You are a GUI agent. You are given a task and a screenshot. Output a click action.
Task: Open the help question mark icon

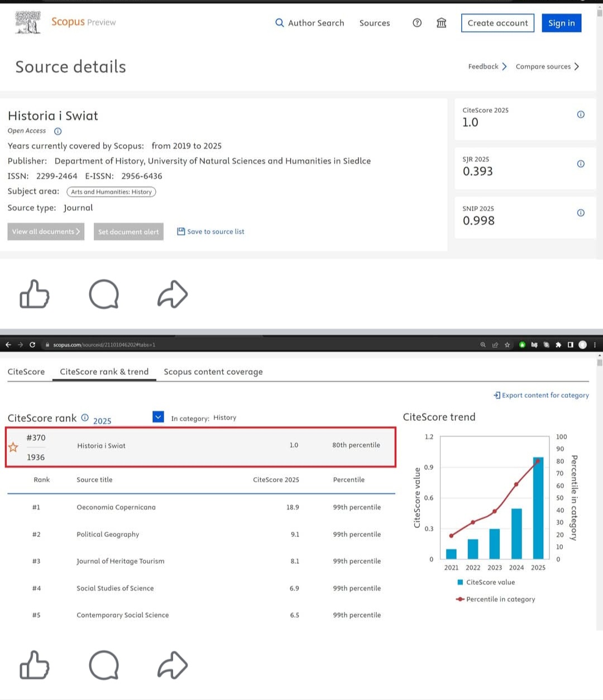tap(417, 23)
